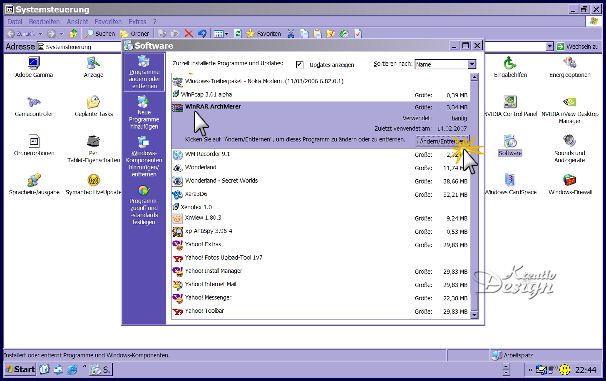Open the Datei menu
This screenshot has width=606, height=381.
(x=15, y=22)
